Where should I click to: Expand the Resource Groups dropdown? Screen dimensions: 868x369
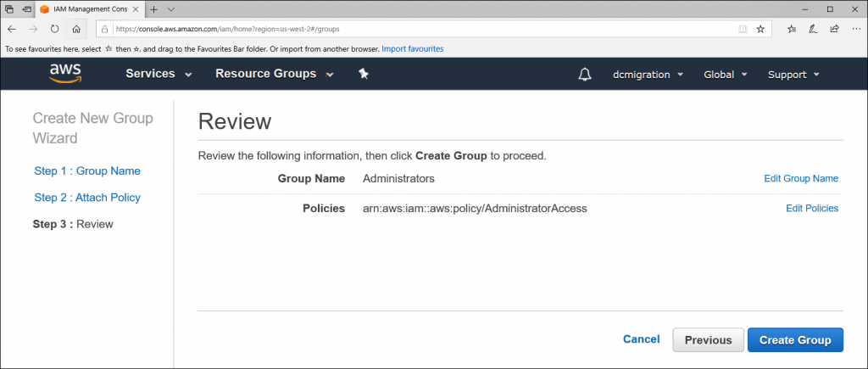pos(274,74)
